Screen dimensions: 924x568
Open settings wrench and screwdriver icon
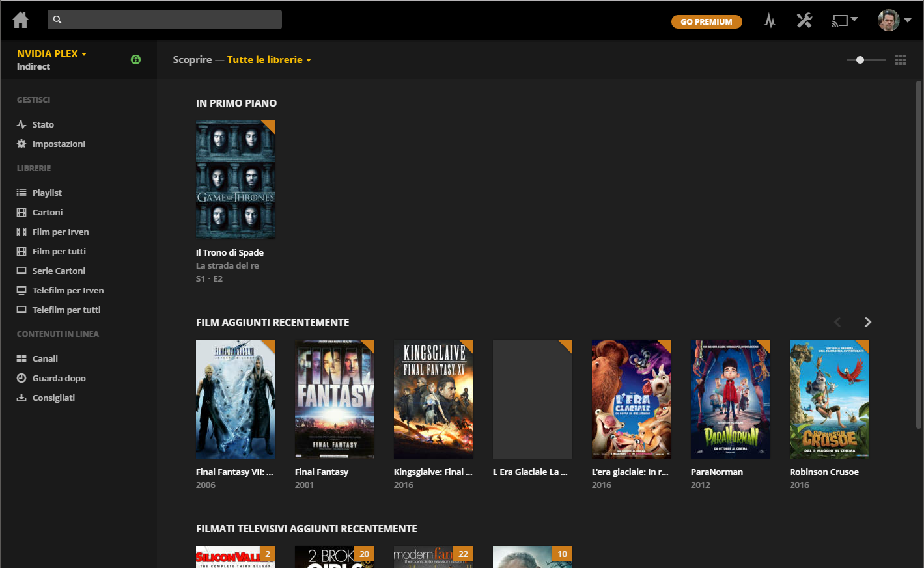(804, 21)
